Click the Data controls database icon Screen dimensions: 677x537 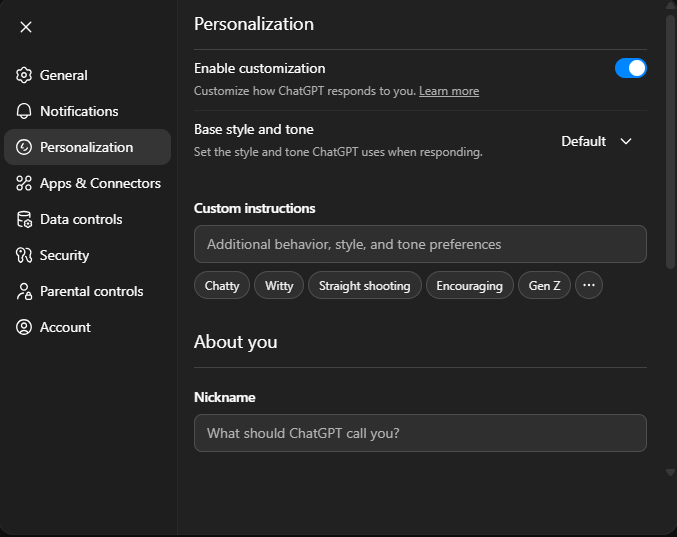point(24,219)
